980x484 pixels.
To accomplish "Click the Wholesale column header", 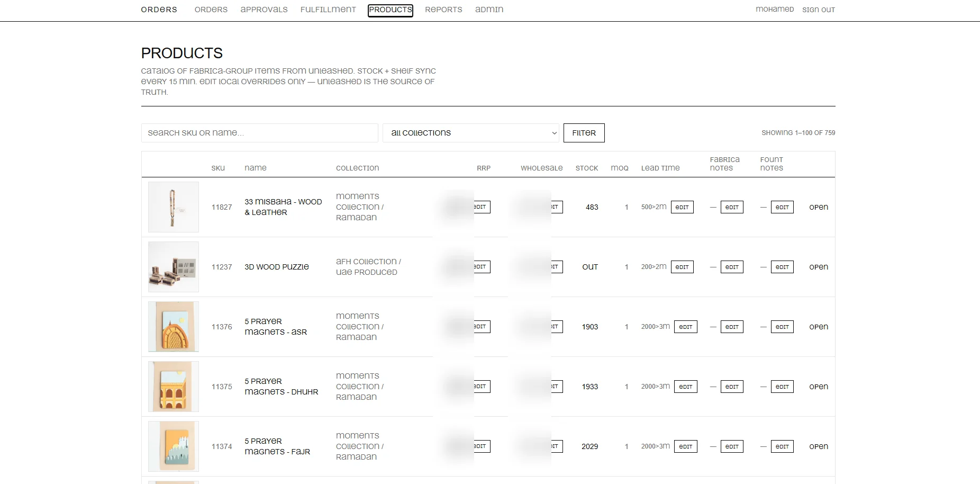I will pos(541,168).
